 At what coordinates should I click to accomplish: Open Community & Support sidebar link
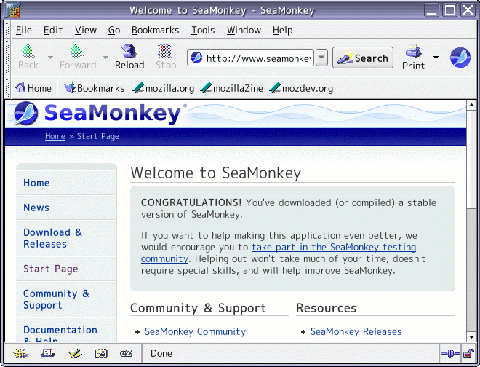(56, 299)
